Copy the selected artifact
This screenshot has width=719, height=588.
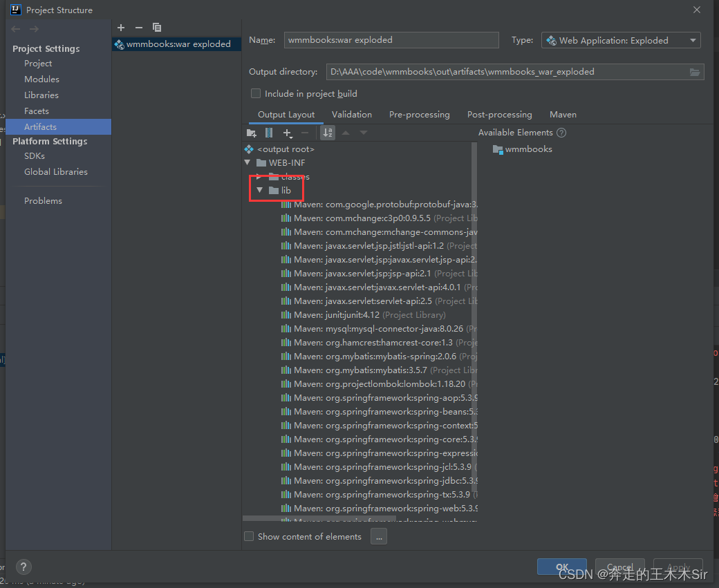click(x=157, y=28)
